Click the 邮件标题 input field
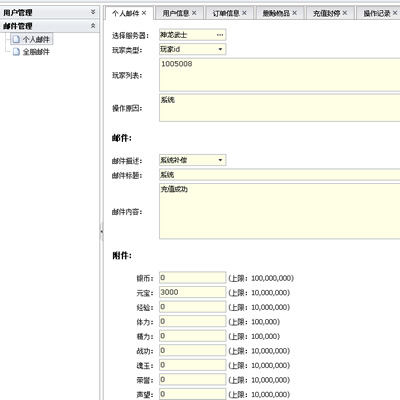 click(280, 175)
